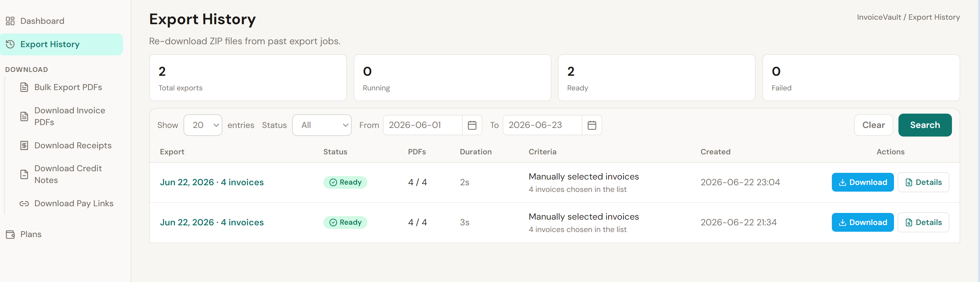Click the Failed stat card

[x=861, y=78]
